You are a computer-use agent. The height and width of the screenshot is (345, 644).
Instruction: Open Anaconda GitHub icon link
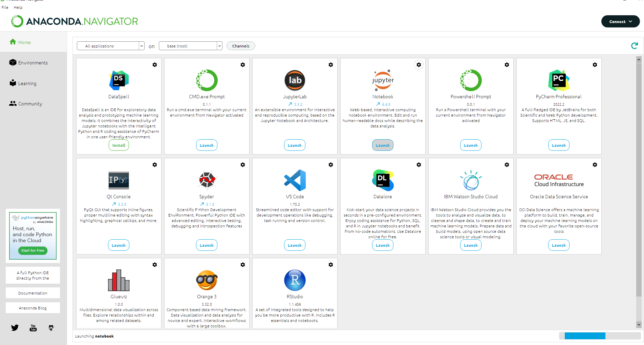click(x=51, y=328)
